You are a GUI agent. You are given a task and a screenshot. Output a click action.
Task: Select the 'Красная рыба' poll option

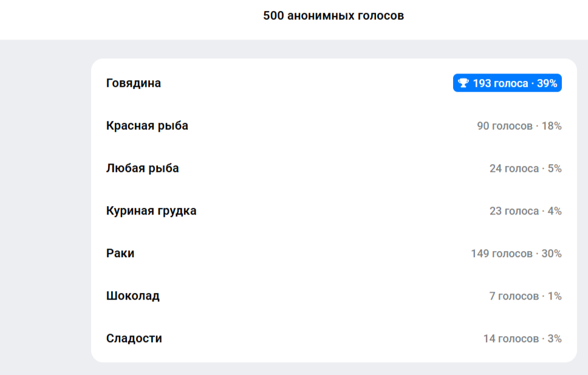147,125
